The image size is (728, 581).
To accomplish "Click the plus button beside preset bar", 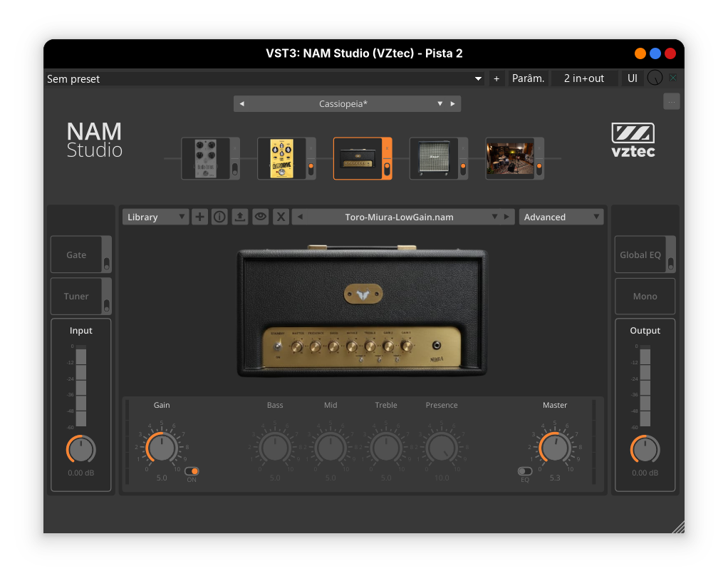I will pyautogui.click(x=496, y=78).
